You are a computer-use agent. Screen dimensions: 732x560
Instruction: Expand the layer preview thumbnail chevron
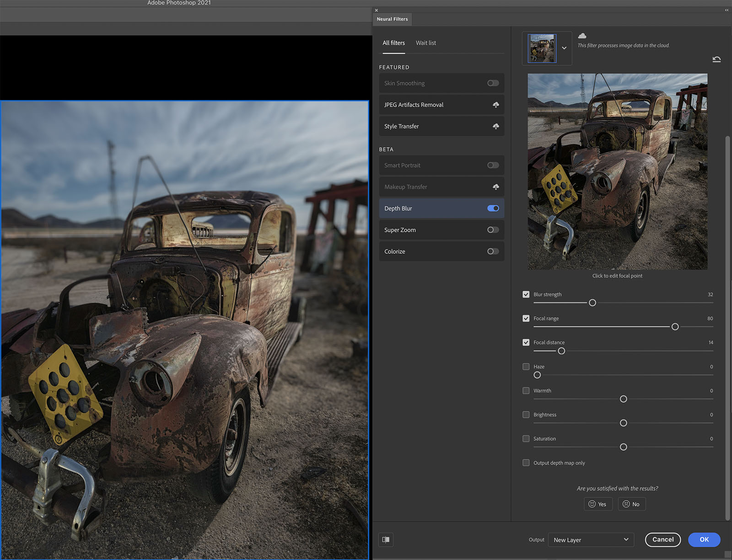click(x=564, y=48)
